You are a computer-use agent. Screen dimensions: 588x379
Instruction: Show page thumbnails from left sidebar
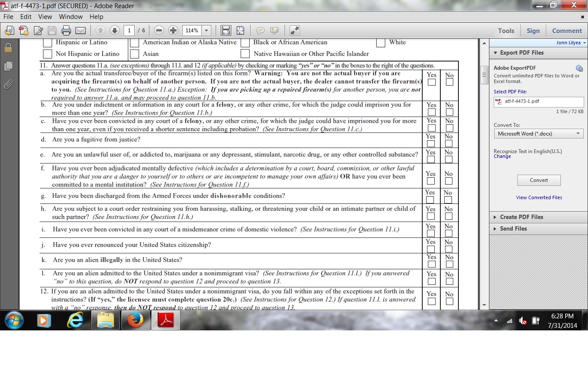[x=8, y=66]
